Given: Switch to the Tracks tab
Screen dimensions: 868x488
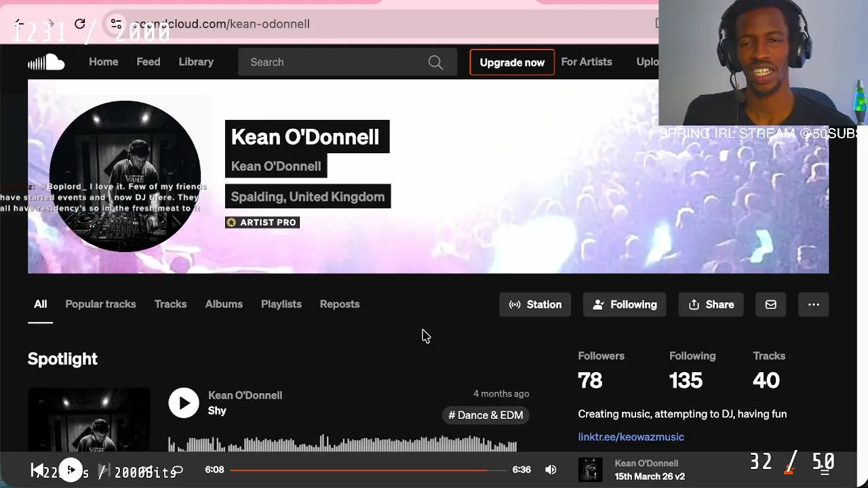Looking at the screenshot, I should (x=170, y=304).
